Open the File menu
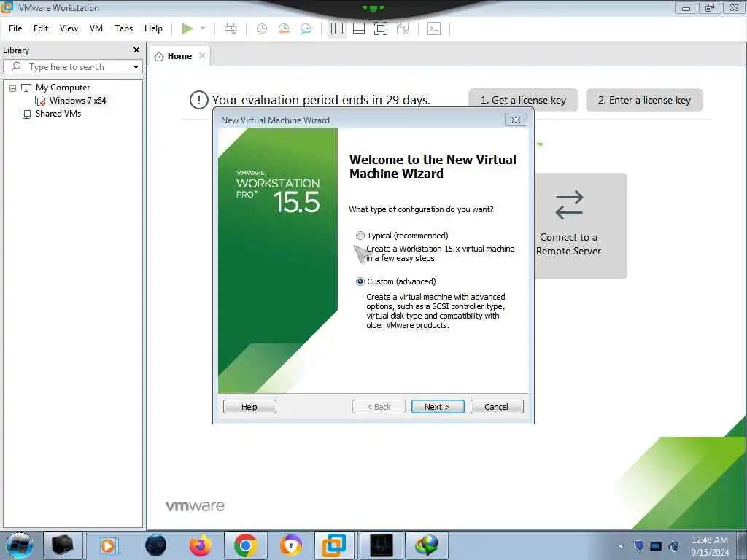Screen dimensions: 747x560 [x=15, y=28]
